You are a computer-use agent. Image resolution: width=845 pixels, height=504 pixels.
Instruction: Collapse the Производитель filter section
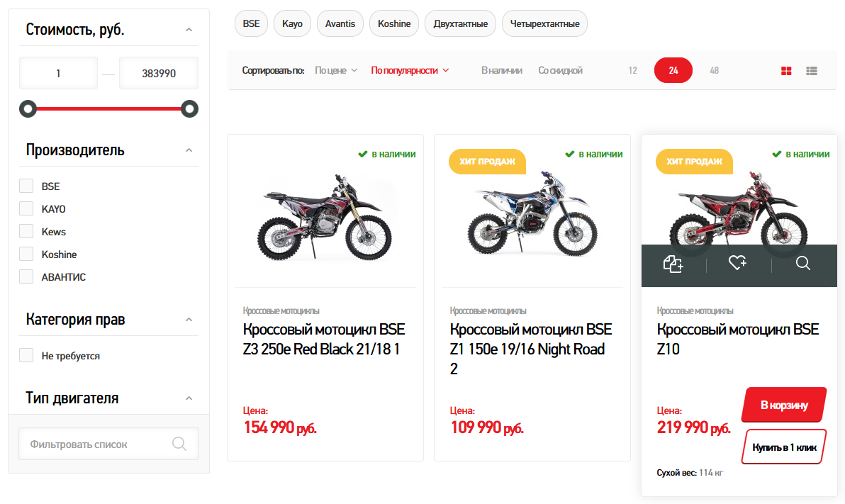189,150
